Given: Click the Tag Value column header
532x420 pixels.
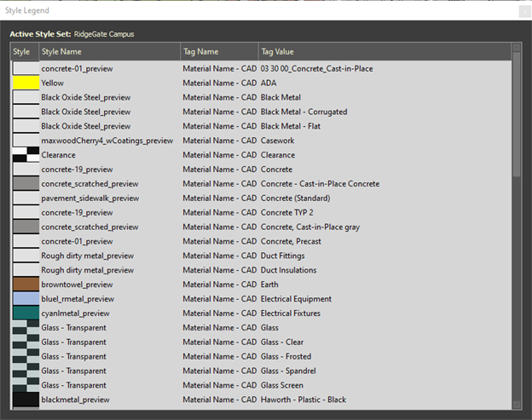Looking at the screenshot, I should (x=385, y=51).
